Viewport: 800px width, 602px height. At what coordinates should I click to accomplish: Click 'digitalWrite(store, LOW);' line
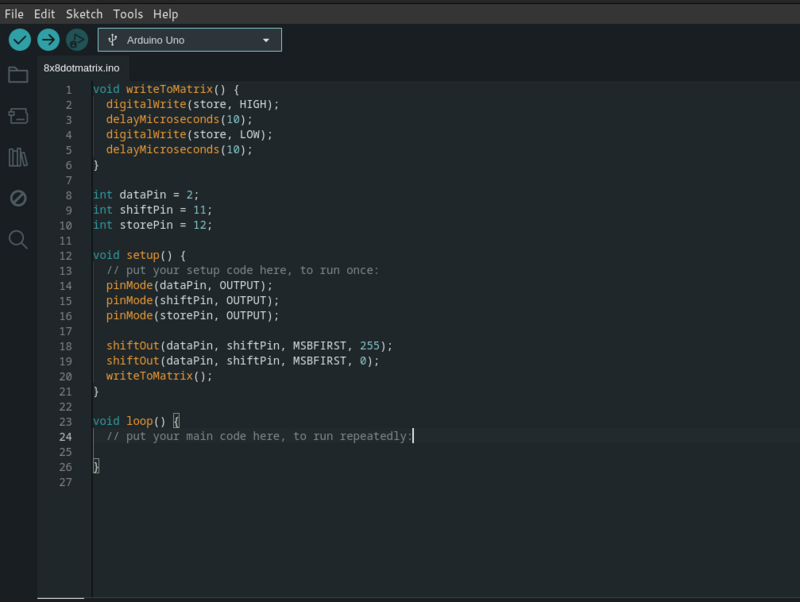[189, 134]
